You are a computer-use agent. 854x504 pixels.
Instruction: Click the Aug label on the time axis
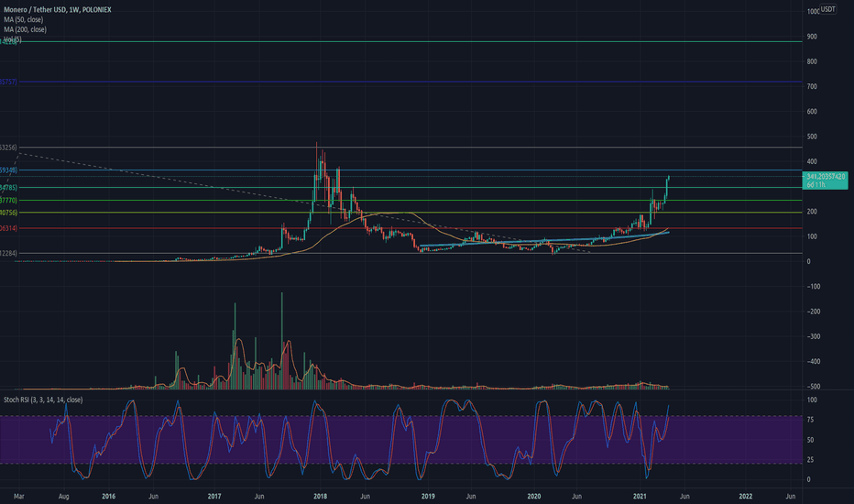[64, 497]
